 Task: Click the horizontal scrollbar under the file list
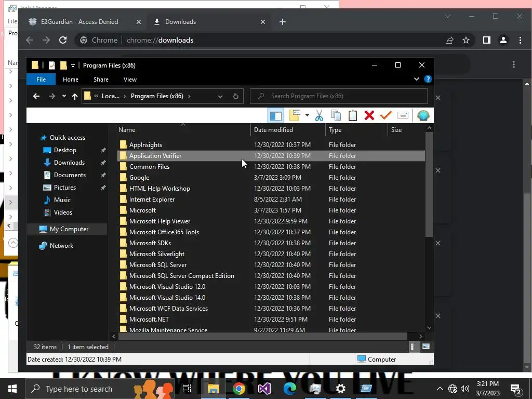(263, 336)
